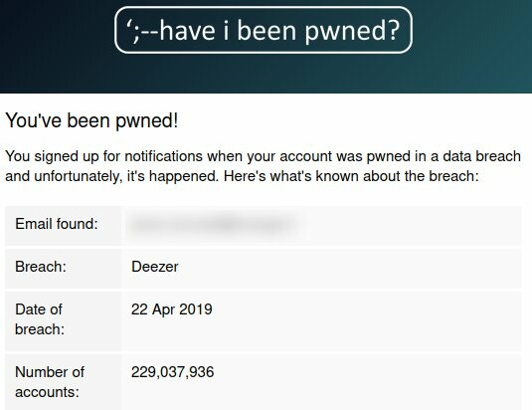Select the Deezer breach name
The image size is (532, 410).
155,267
